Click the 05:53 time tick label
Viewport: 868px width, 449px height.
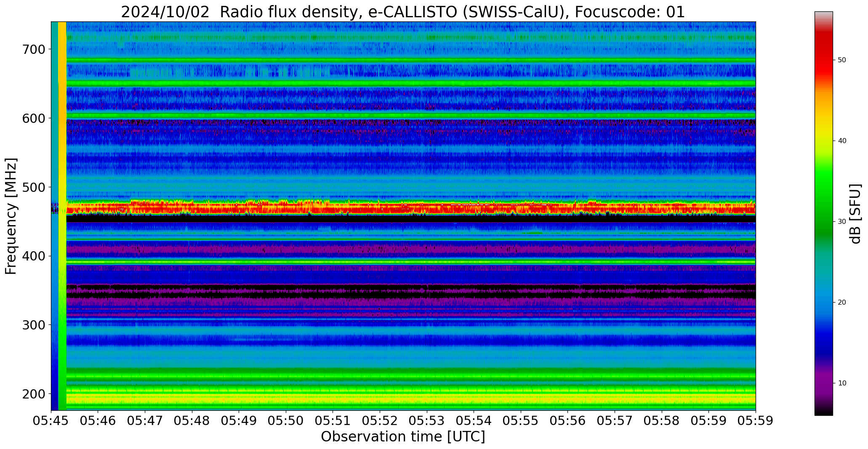coord(427,421)
